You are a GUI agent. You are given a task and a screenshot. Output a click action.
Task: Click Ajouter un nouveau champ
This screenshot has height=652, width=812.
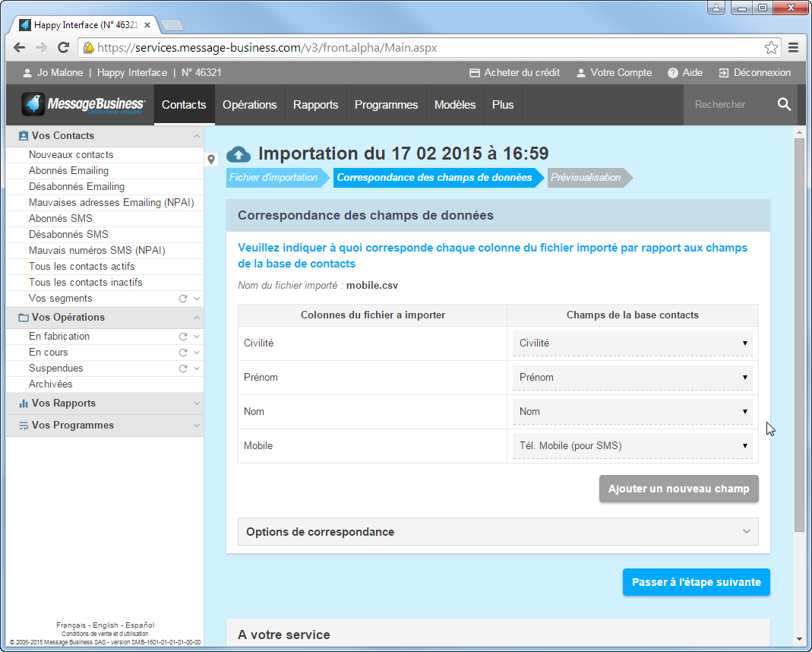[678, 489]
